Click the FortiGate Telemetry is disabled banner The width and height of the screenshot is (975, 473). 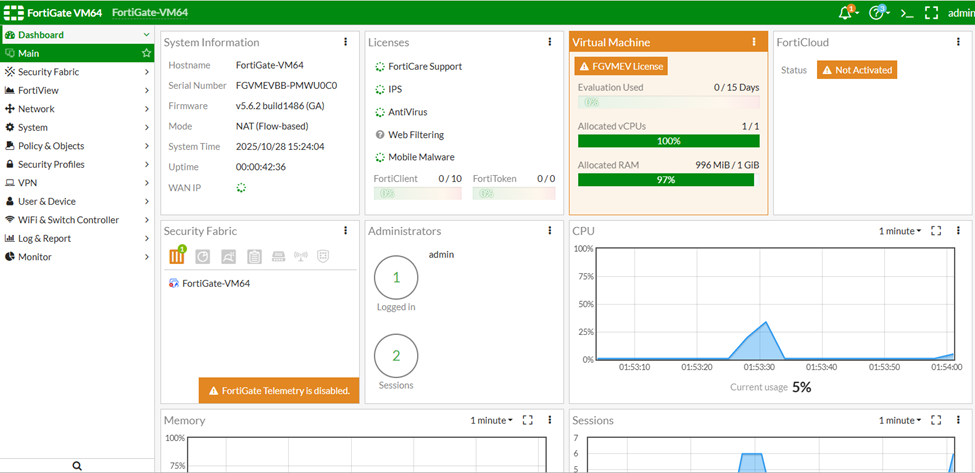pyautogui.click(x=279, y=390)
